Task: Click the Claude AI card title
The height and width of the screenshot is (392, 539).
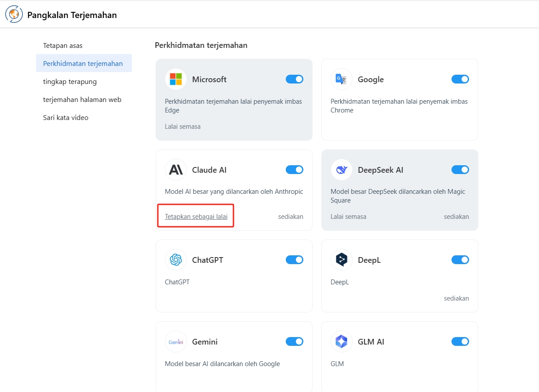Action: pyautogui.click(x=209, y=170)
